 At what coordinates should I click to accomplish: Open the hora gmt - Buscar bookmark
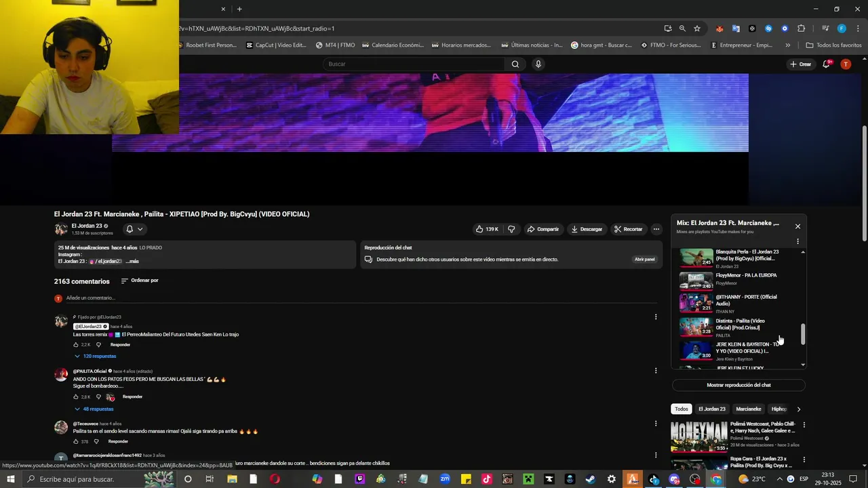pos(601,45)
